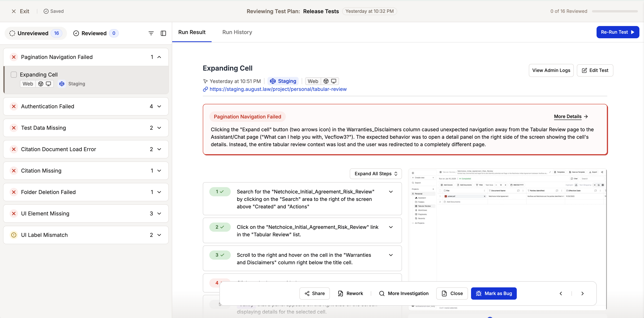
Task: Click the Share icon in the bottom toolbar
Action: point(307,293)
